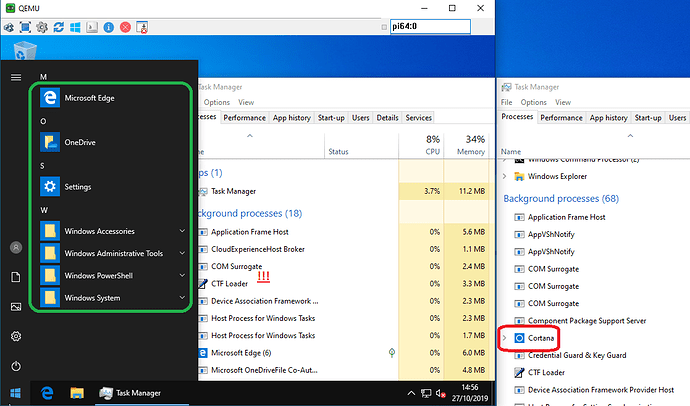Expand the Cortana process entry
The width and height of the screenshot is (690, 406).
[x=504, y=338]
